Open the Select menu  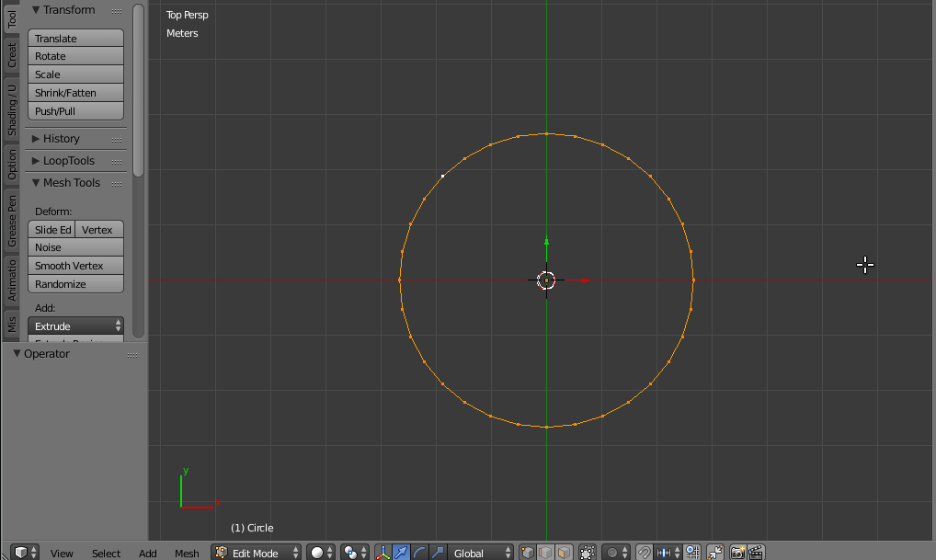[x=106, y=553]
